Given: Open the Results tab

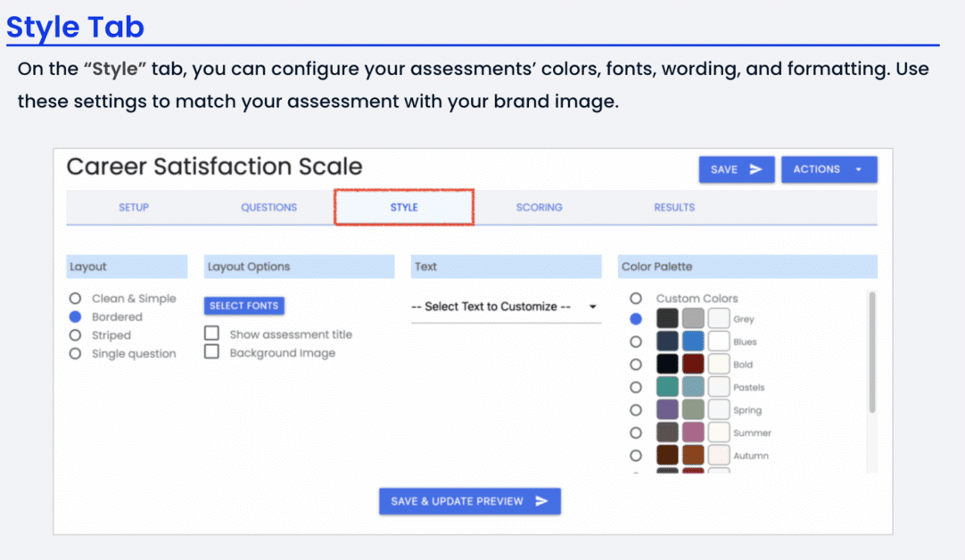Looking at the screenshot, I should [x=674, y=207].
